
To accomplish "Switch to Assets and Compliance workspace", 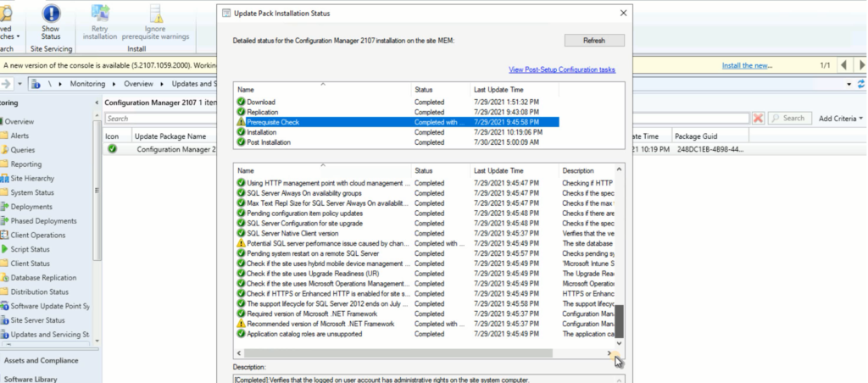I will (41, 360).
